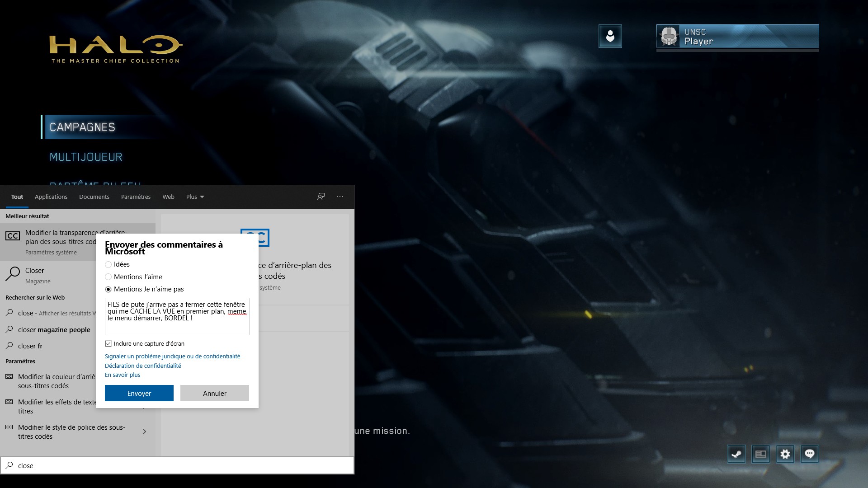
Task: Click the UNSC Player helmet avatar
Action: [669, 36]
